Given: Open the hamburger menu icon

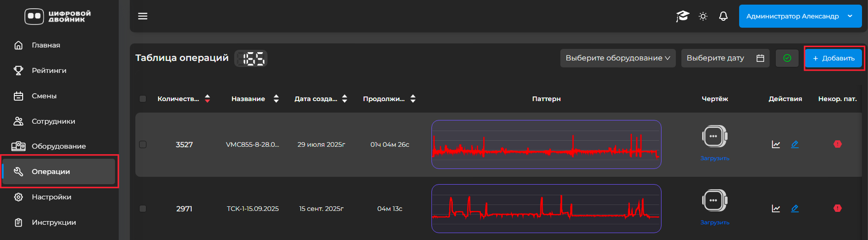Looking at the screenshot, I should point(143,16).
